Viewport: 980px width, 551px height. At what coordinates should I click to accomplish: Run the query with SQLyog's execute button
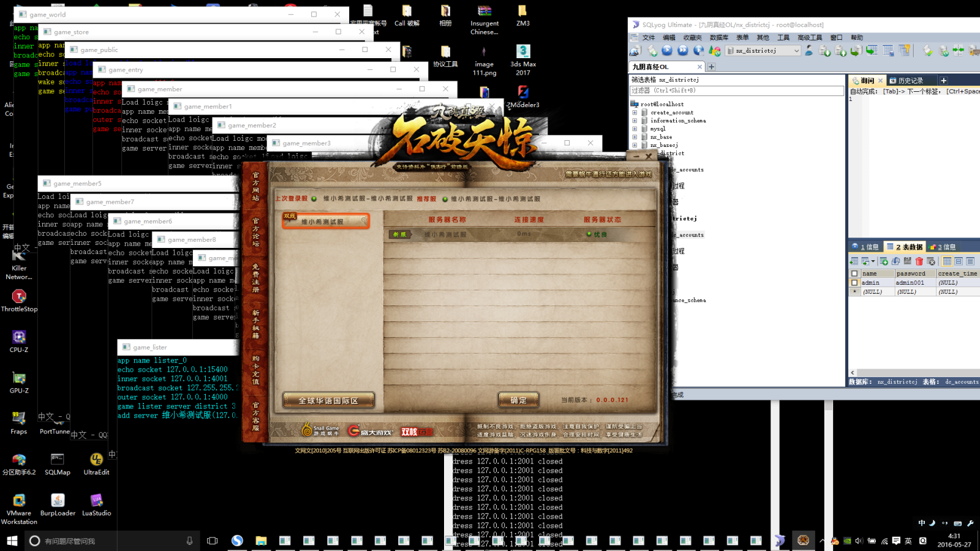click(667, 51)
